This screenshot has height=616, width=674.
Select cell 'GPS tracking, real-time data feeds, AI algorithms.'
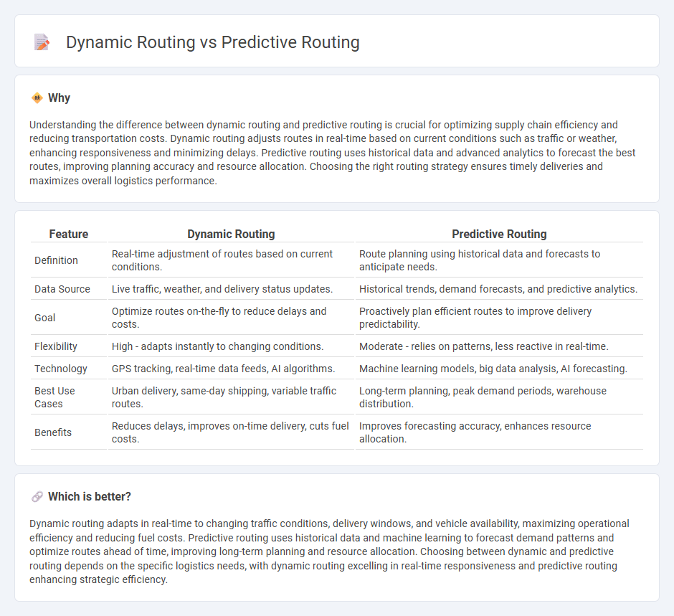(231, 369)
